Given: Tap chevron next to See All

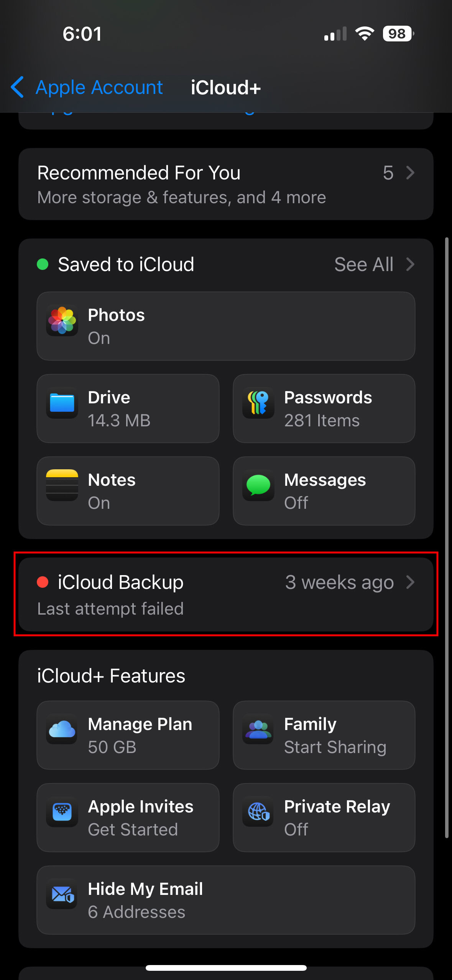Looking at the screenshot, I should pyautogui.click(x=410, y=265).
